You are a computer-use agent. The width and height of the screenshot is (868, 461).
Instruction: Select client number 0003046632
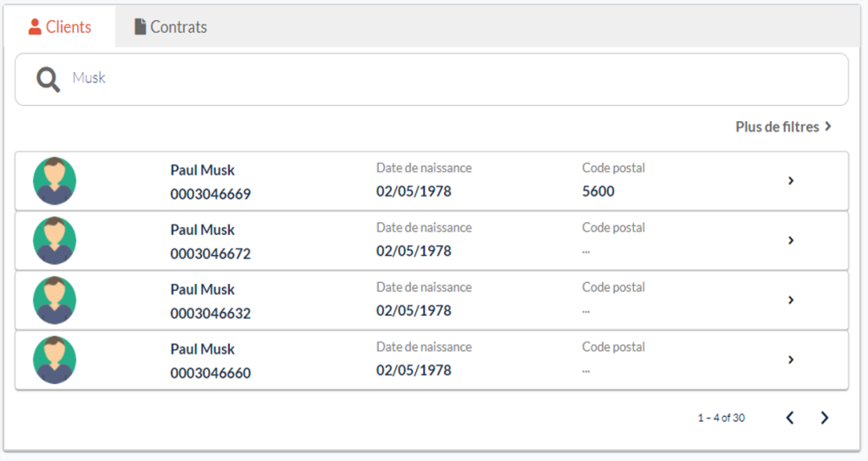[210, 314]
